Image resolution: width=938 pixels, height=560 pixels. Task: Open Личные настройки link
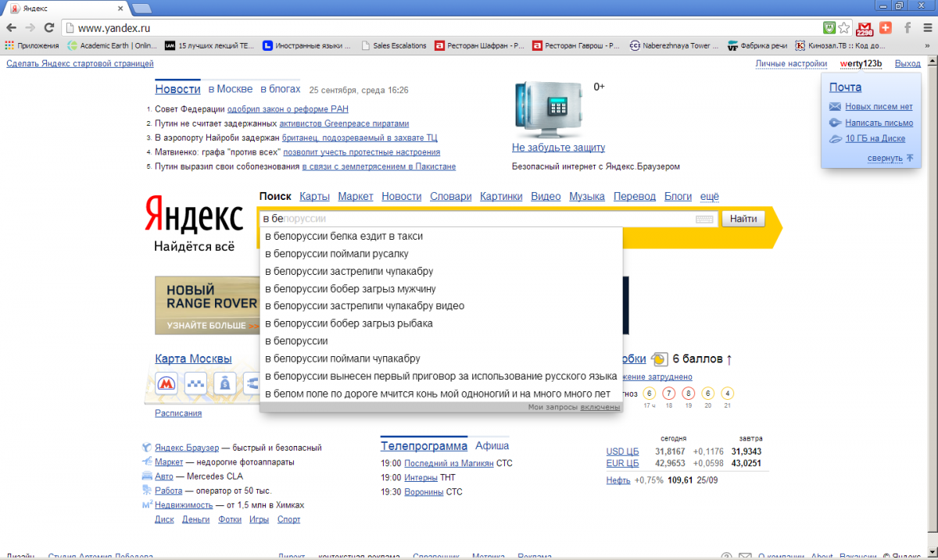tap(791, 63)
